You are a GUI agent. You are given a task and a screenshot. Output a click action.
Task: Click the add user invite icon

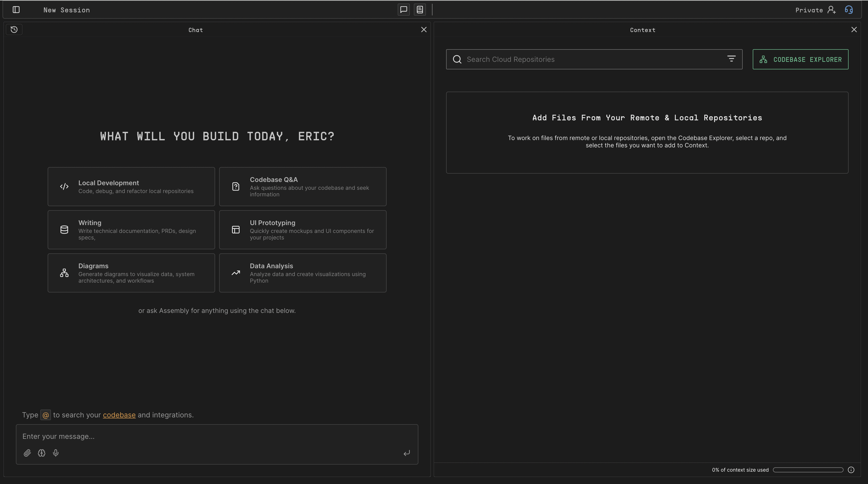832,10
